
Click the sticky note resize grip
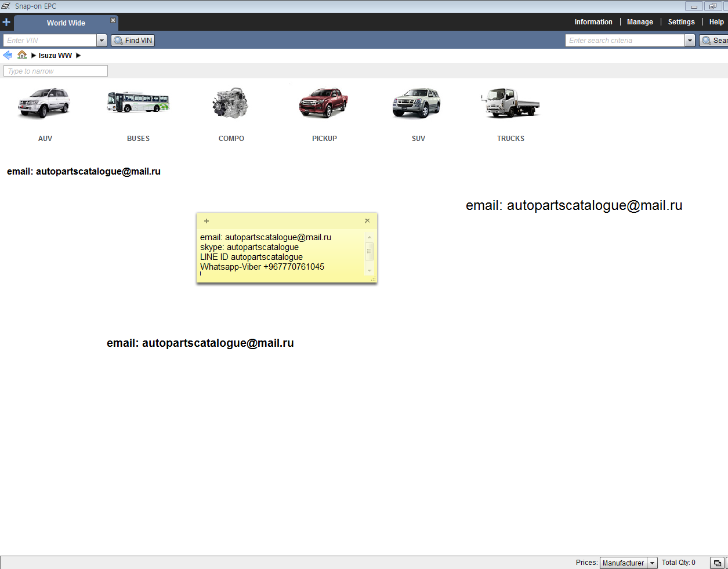point(373,279)
